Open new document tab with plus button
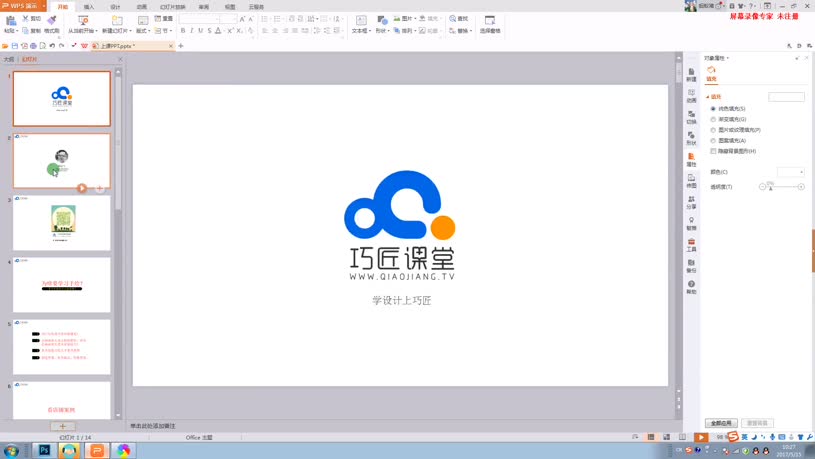The width and height of the screenshot is (815, 459). [181, 46]
